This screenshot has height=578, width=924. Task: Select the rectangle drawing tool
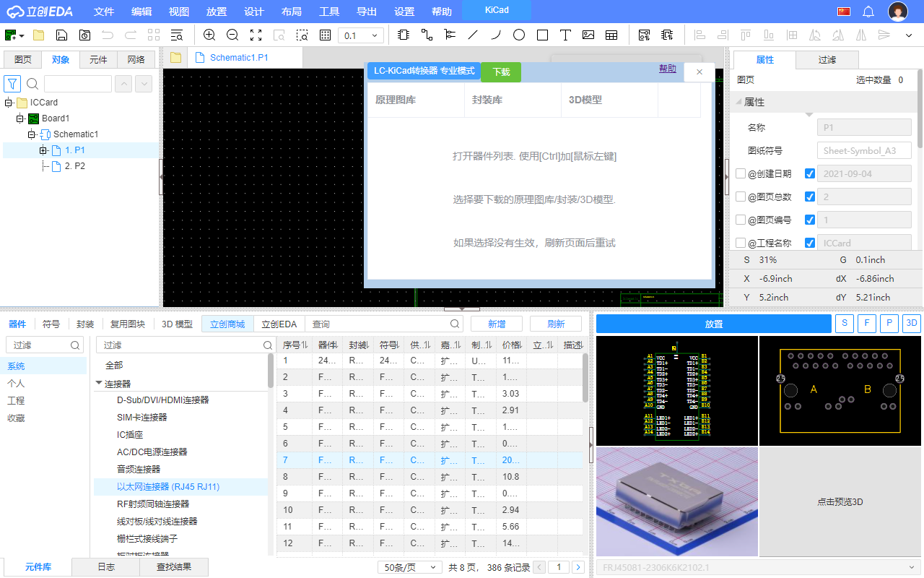(x=542, y=35)
